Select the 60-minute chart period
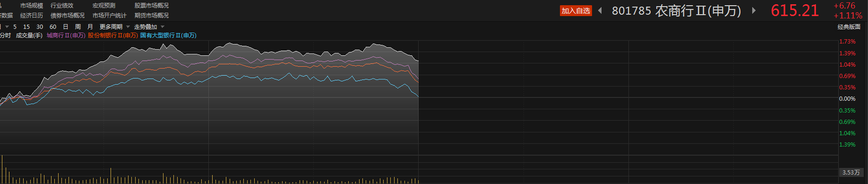Image resolution: width=868 pixels, height=184 pixels. pos(53,27)
